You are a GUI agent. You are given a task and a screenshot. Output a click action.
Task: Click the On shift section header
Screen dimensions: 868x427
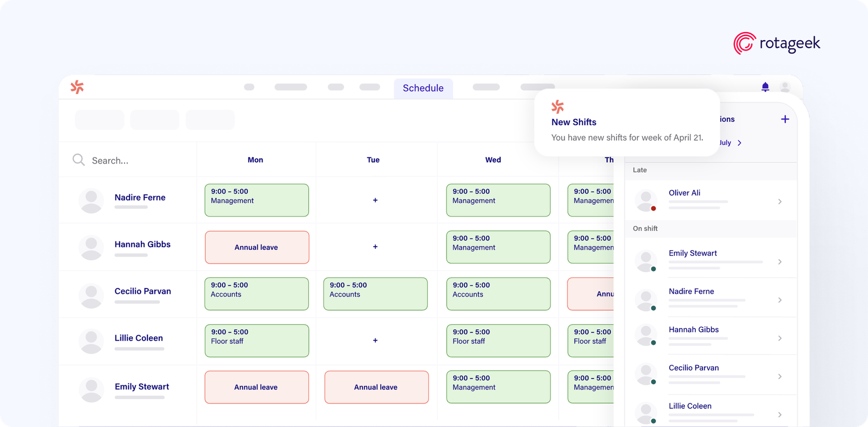[711, 228]
